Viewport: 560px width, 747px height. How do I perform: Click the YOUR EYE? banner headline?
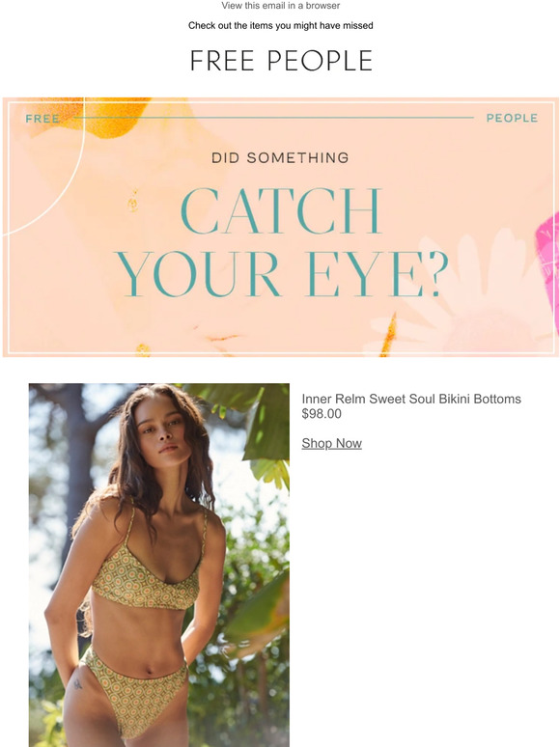281,274
